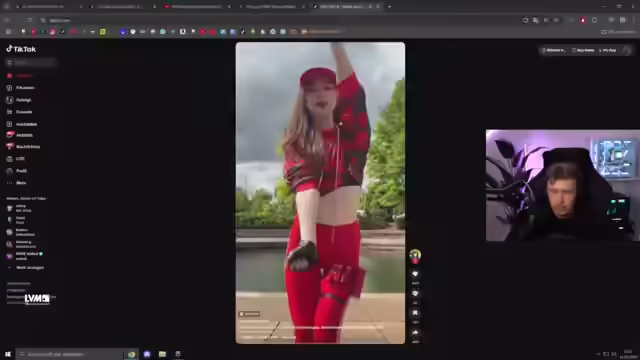Click the coins button in TikTok header
Image resolution: width=640 pixels, height=360 pixels.
click(554, 50)
